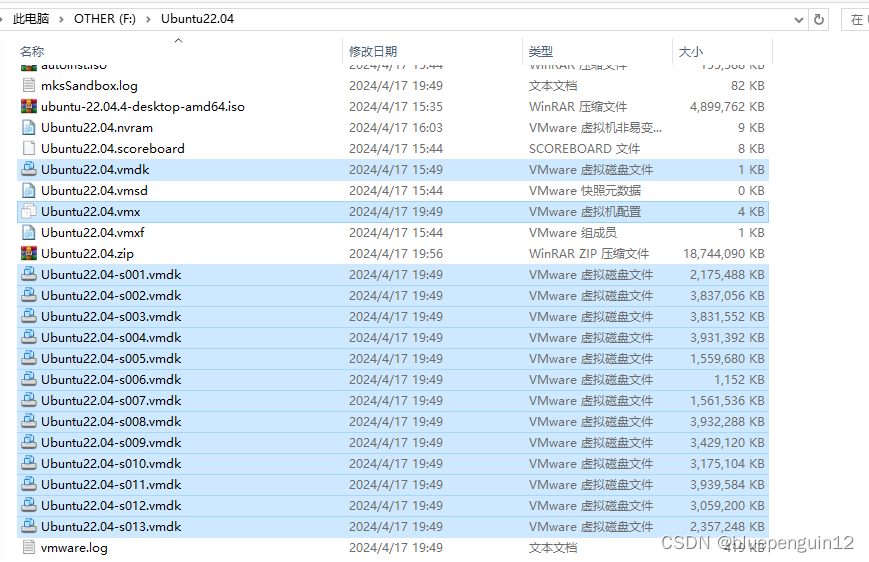Viewport: 869px width, 562px height.
Task: Click the ubuntu-22.04.4-desktop-amd64.iso WinRAR icon
Action: (29, 106)
